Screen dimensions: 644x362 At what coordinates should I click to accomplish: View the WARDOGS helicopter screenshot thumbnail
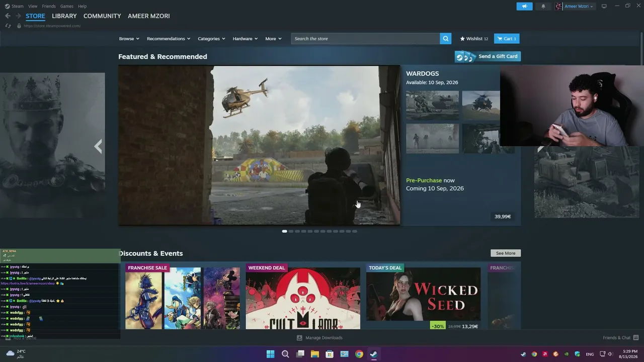(481, 105)
